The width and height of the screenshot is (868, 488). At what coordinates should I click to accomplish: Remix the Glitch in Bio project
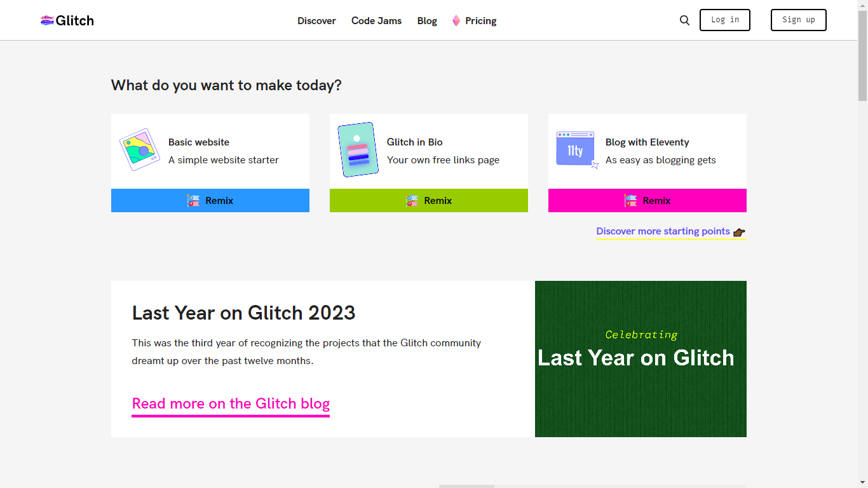coord(429,200)
